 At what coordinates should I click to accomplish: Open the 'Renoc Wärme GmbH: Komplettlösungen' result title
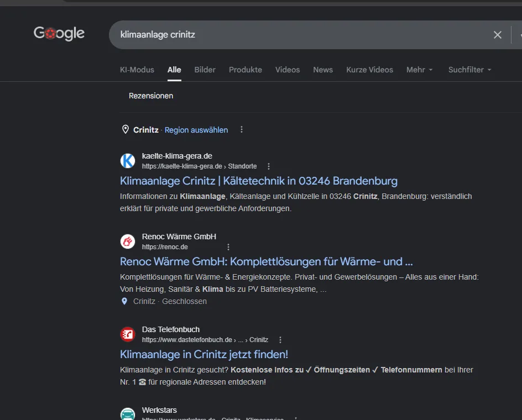point(266,261)
